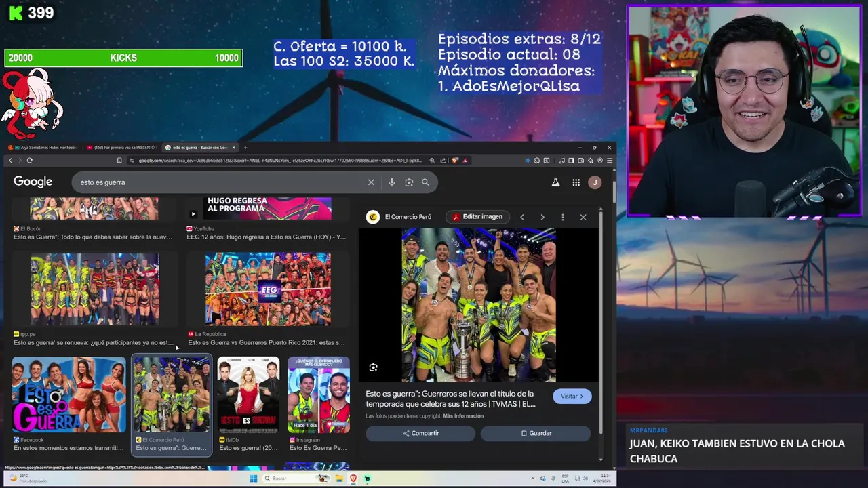The width and height of the screenshot is (868, 488).
Task: Click the Brave Shields lion icon
Action: [454, 161]
